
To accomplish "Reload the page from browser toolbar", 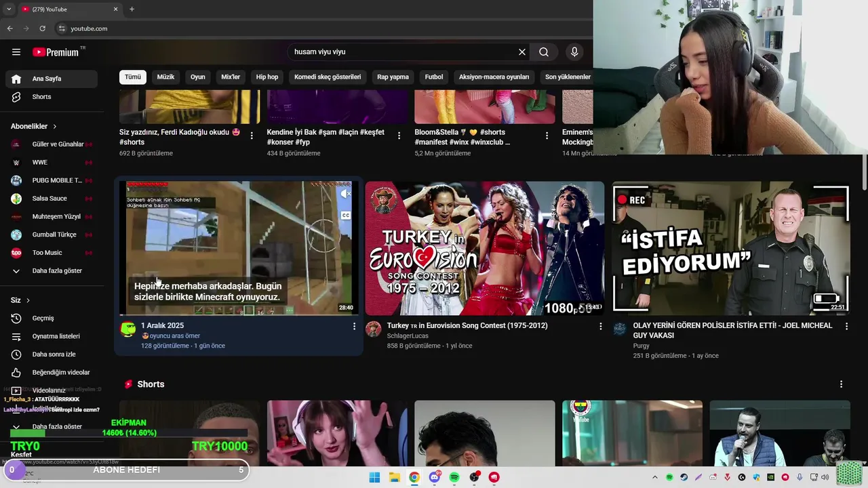I will click(42, 28).
